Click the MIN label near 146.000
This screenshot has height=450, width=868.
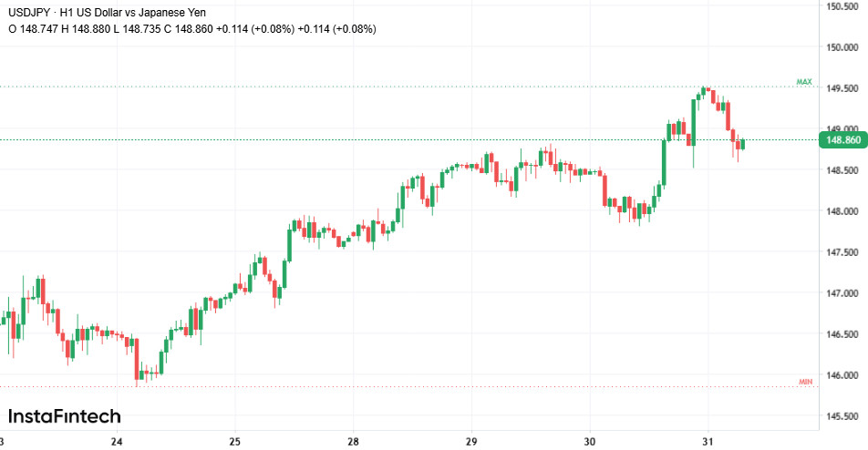click(x=805, y=382)
